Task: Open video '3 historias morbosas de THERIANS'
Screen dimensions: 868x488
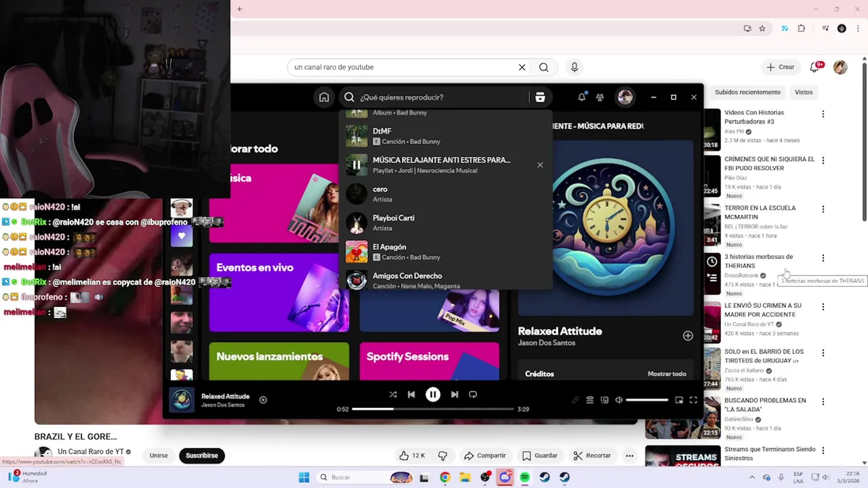Action: point(758,261)
